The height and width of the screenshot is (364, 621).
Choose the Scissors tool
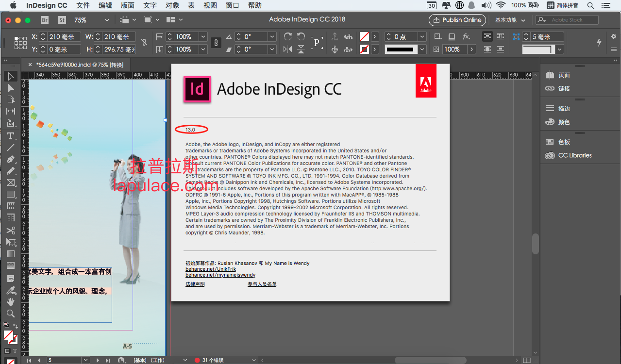[11, 230]
